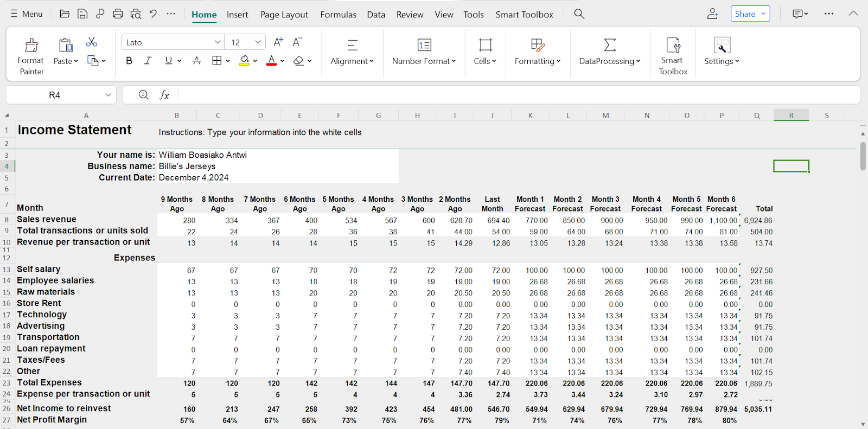Apply Underline formatting
The image size is (868, 429).
pos(169,61)
